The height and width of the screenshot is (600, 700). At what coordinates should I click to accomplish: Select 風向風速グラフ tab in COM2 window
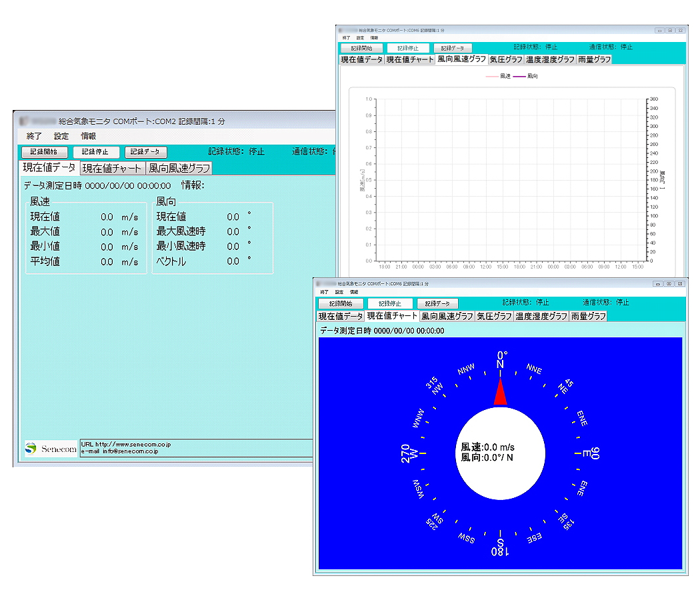point(179,168)
